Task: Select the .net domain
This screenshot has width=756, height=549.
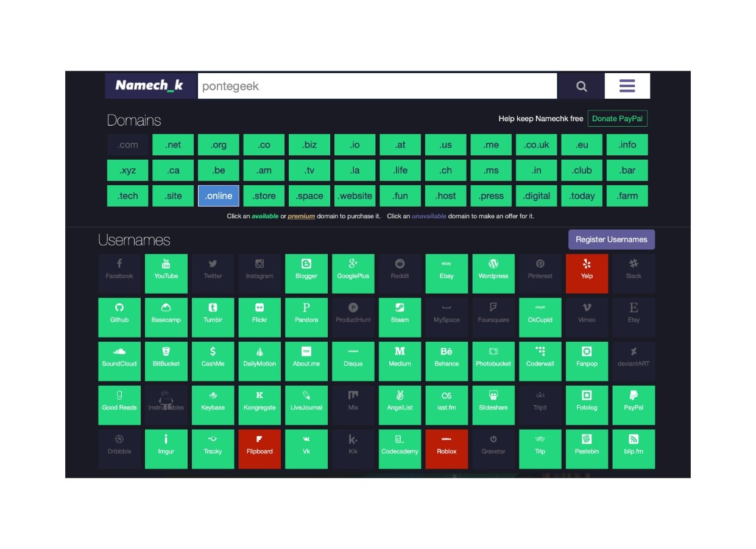Action: tap(173, 145)
